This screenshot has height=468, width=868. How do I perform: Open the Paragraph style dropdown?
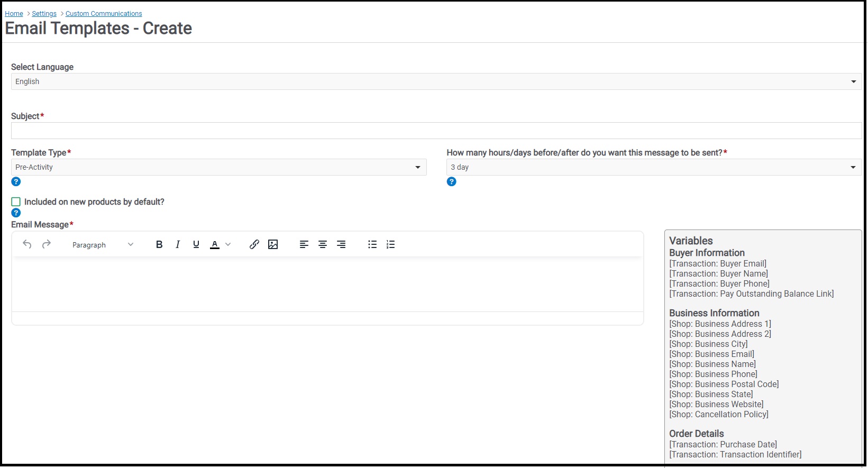[x=103, y=245]
